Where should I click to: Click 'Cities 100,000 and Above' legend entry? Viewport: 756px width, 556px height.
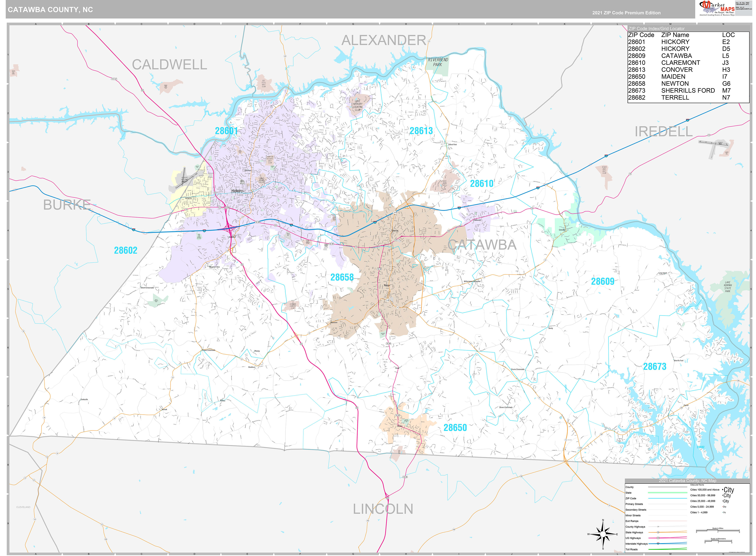[705, 490]
